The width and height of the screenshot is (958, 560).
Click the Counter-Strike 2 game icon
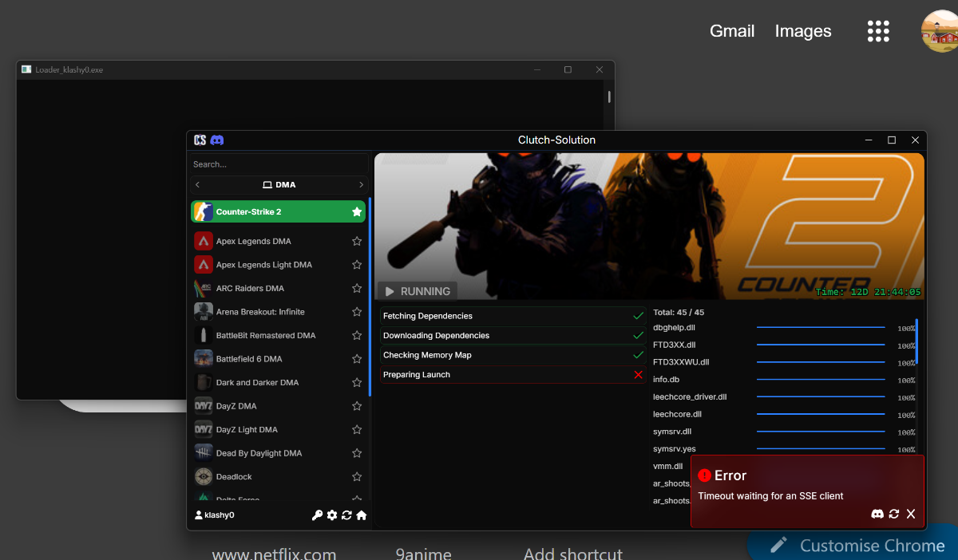[203, 211]
